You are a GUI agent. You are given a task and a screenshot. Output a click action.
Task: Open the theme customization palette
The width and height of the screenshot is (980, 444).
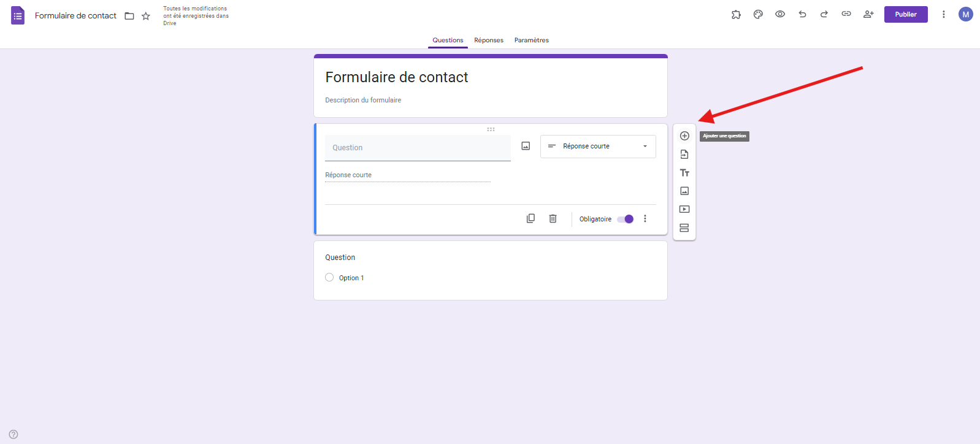[x=758, y=15]
